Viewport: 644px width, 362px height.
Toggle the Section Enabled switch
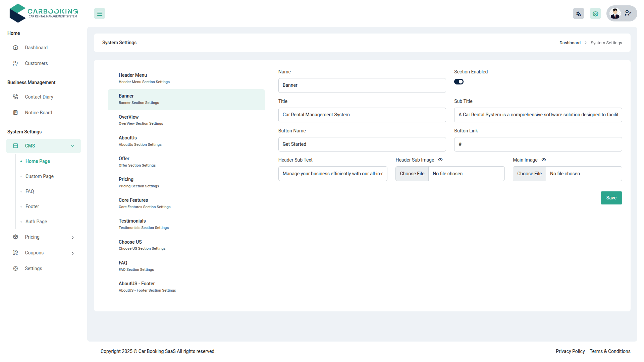[x=459, y=82]
